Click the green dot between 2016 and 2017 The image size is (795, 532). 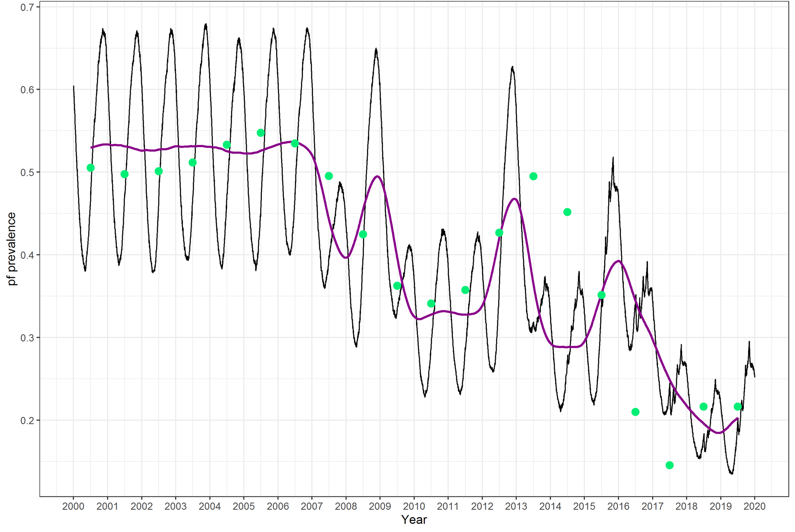pyautogui.click(x=635, y=412)
